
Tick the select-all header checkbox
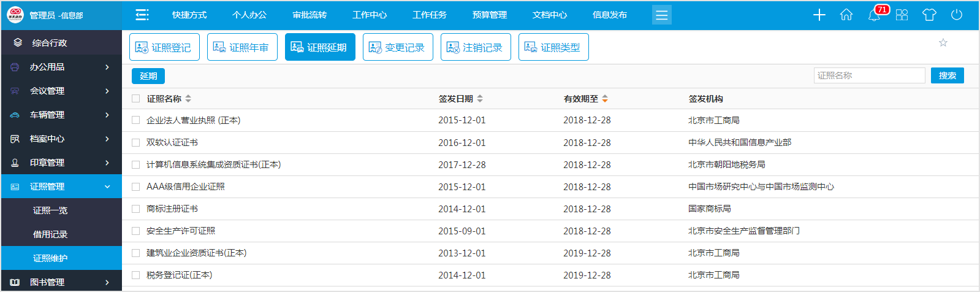[x=135, y=98]
